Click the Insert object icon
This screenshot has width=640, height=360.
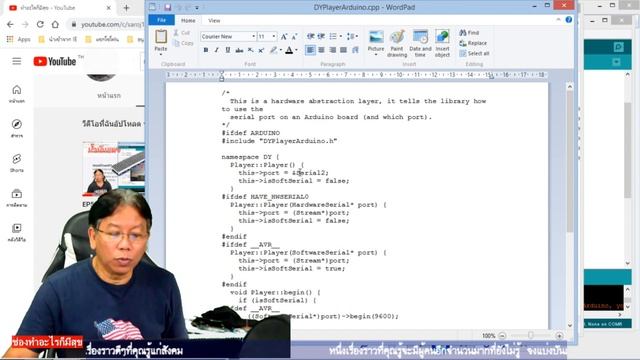point(442,37)
